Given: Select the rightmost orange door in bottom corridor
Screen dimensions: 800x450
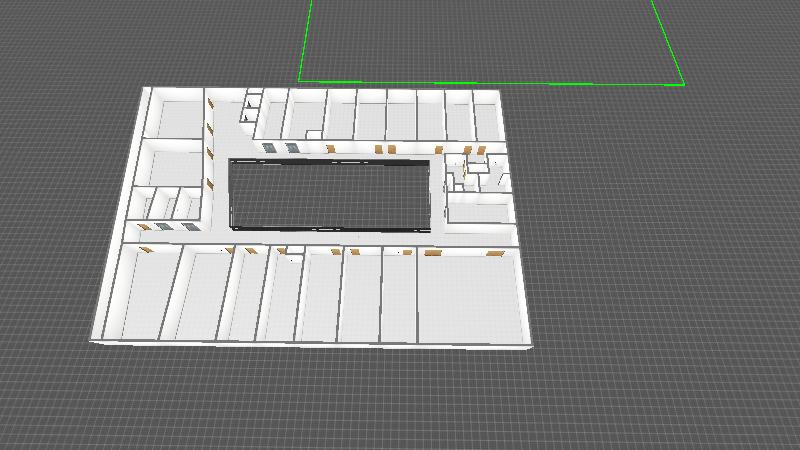Looking at the screenshot, I should pyautogui.click(x=494, y=254).
